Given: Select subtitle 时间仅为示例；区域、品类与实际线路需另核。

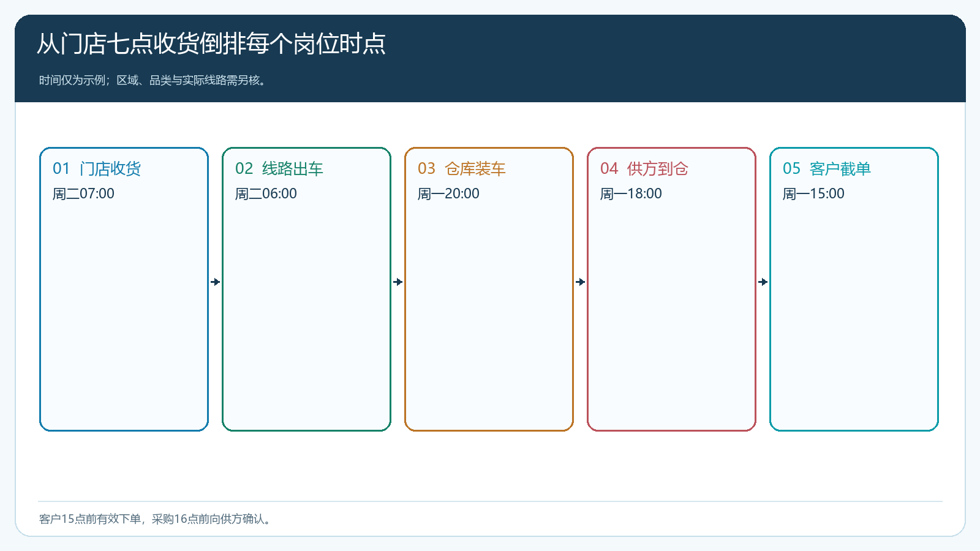Looking at the screenshot, I should (154, 80).
